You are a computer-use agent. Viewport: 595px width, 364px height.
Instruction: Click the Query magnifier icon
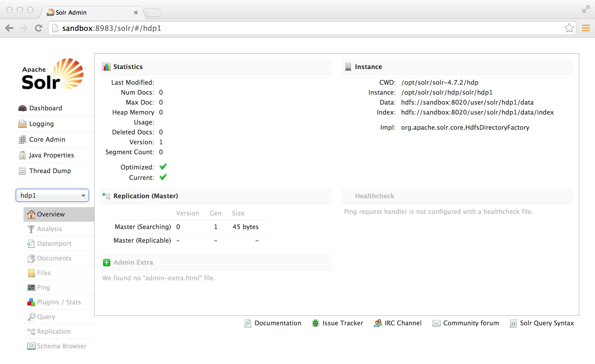[x=31, y=317]
